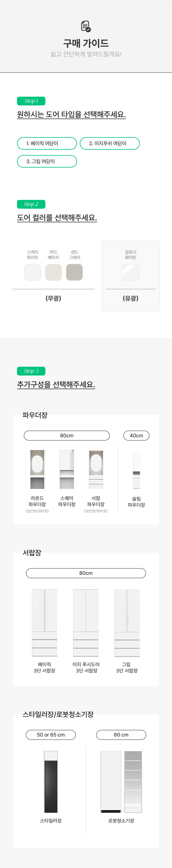Image resolution: width=172 pixels, height=868 pixels.
Task: Select the 1. 베이직 여닫이 door type
Action: point(47,144)
